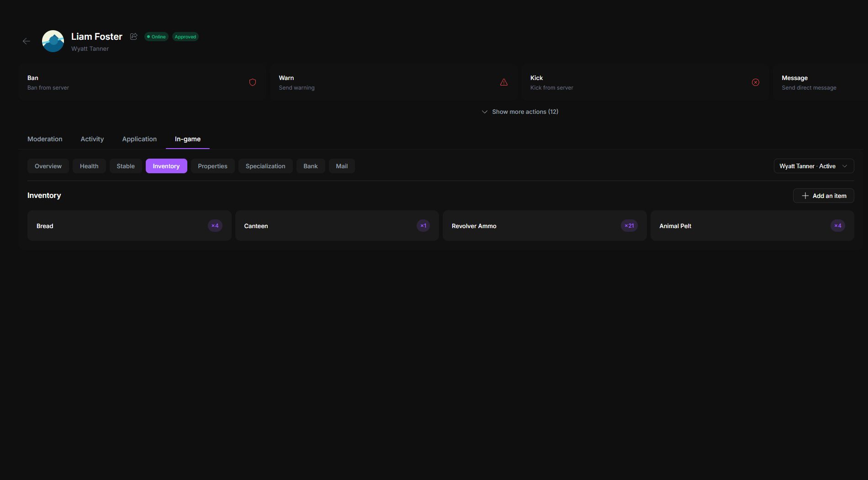
Task: Expand Show more actions (12)
Action: [x=520, y=112]
